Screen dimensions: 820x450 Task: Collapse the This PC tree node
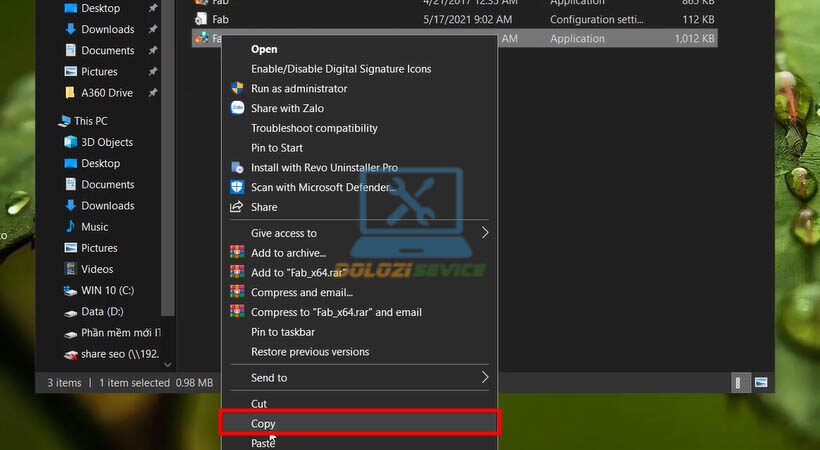[58, 121]
